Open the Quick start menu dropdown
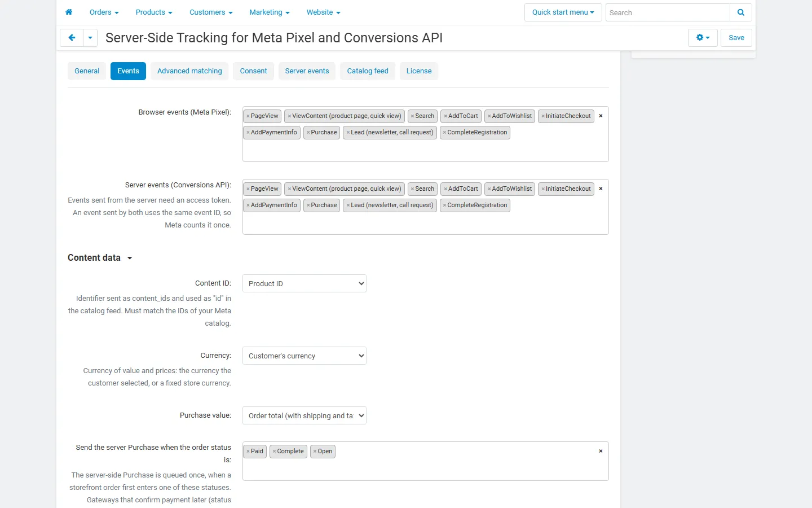This screenshot has height=508, width=812. pos(563,12)
